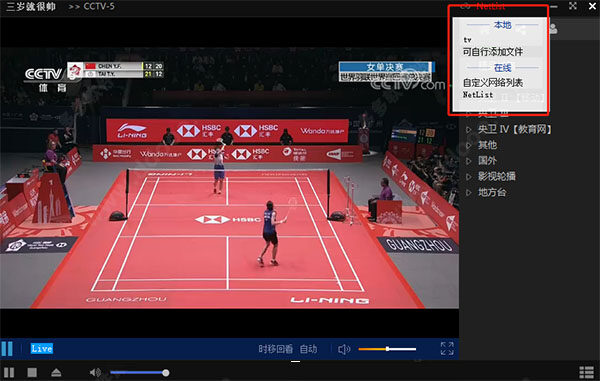The image size is (600, 381).
Task: Expand the 其他 channel group
Action: 487,145
